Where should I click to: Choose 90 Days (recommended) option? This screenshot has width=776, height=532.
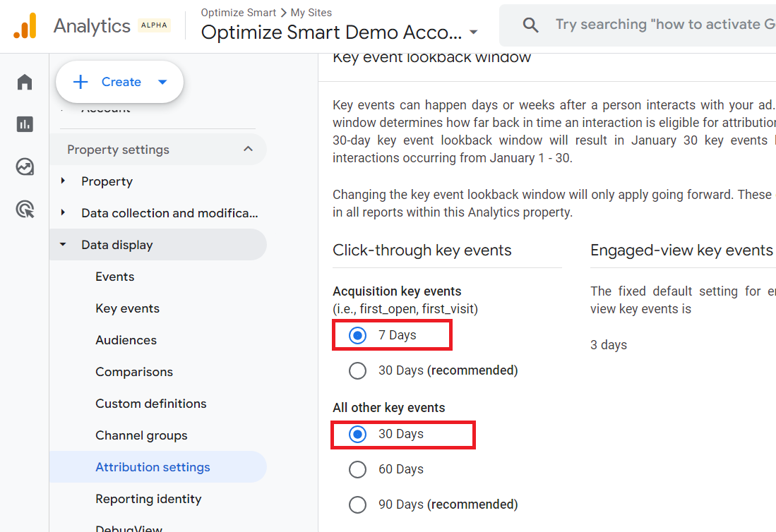coord(358,504)
